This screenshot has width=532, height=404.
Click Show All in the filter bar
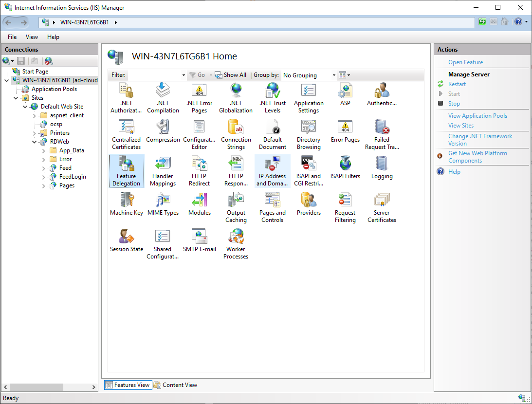click(x=231, y=75)
